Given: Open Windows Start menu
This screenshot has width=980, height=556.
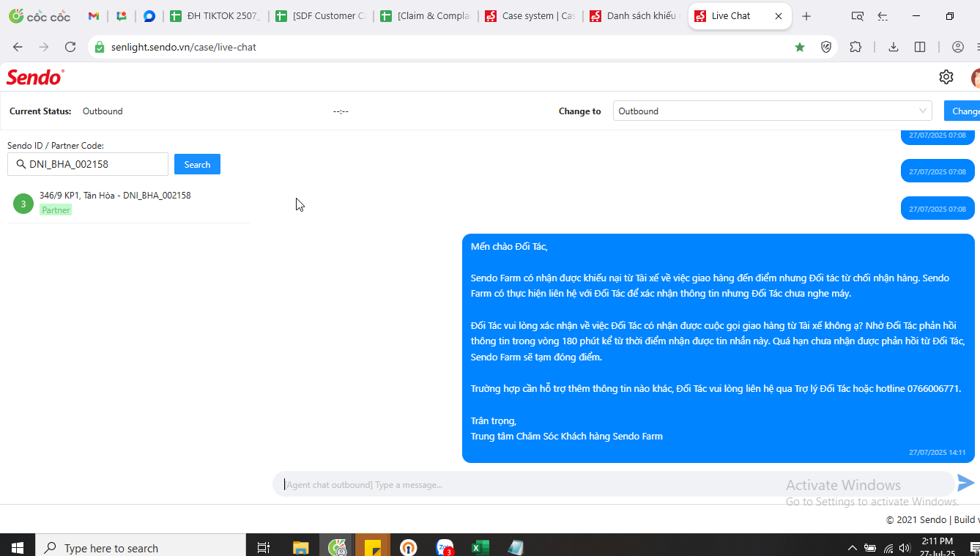Looking at the screenshot, I should coord(18,547).
